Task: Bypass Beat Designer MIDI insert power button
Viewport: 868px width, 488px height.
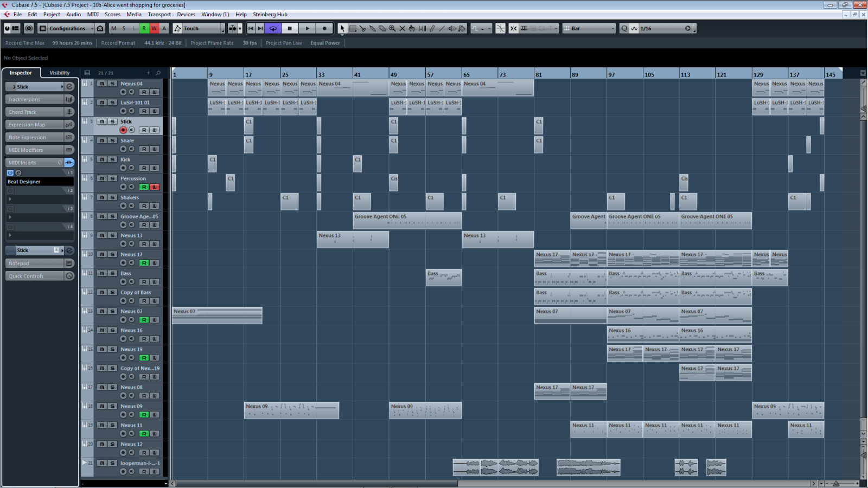Action: (x=10, y=173)
